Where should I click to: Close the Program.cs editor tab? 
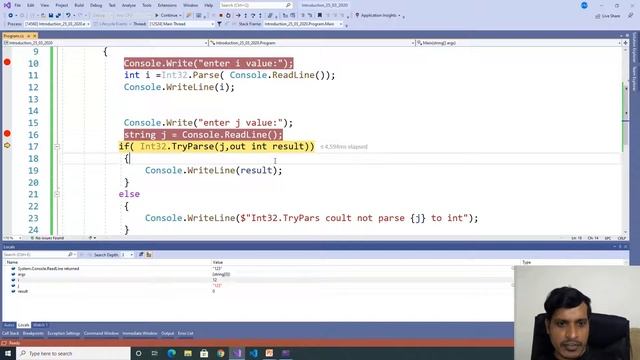point(35,36)
